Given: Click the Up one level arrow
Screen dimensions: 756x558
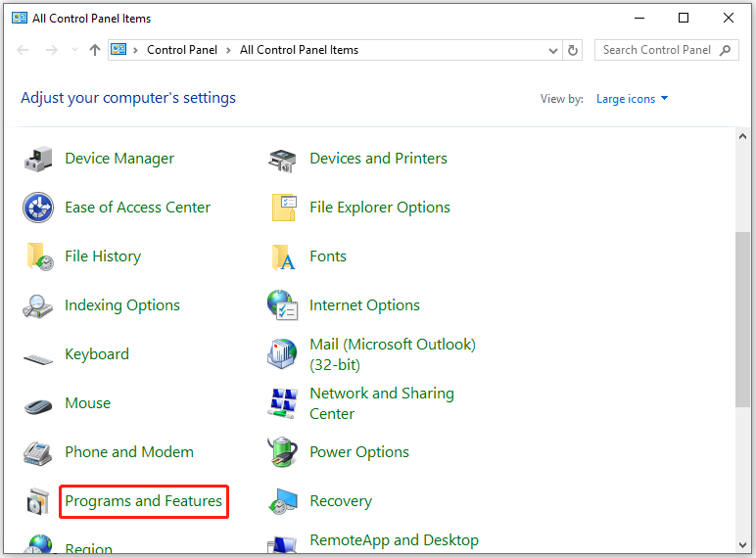Looking at the screenshot, I should pyautogui.click(x=95, y=50).
